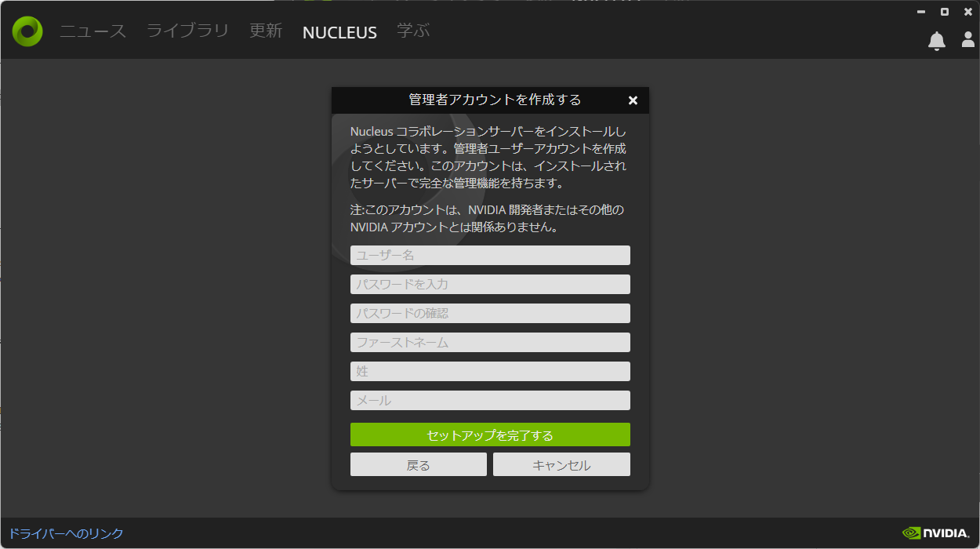This screenshot has height=549, width=980.
Task: Open the notifications bell icon
Action: coord(937,40)
